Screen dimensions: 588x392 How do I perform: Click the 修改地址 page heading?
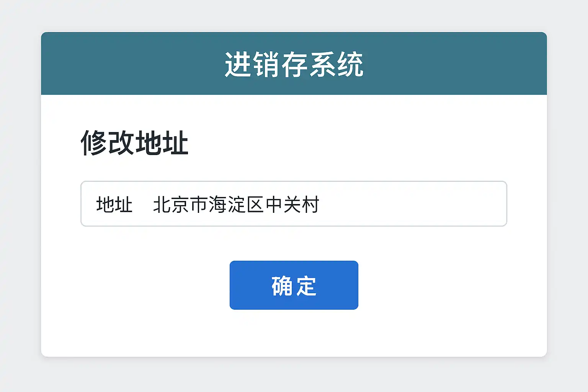coord(134,143)
